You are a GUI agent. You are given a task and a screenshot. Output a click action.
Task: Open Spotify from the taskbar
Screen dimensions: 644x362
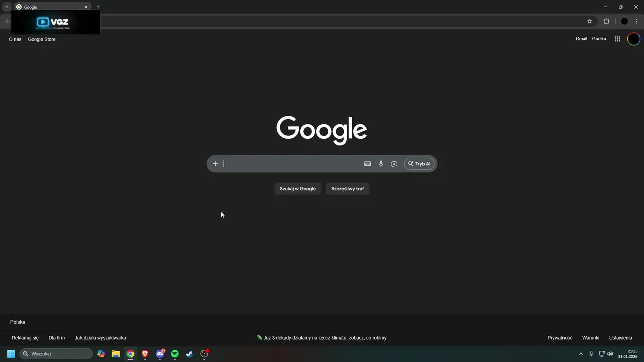pyautogui.click(x=175, y=354)
